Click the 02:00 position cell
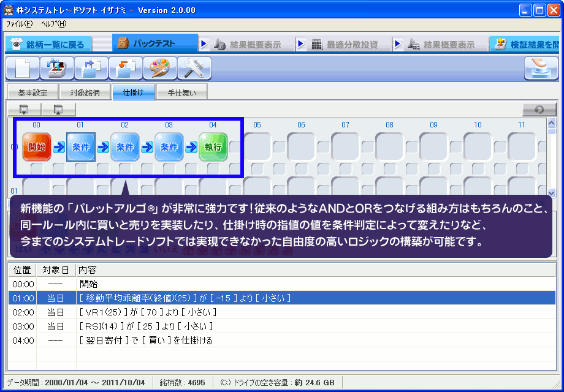564x392 pixels. (x=23, y=312)
